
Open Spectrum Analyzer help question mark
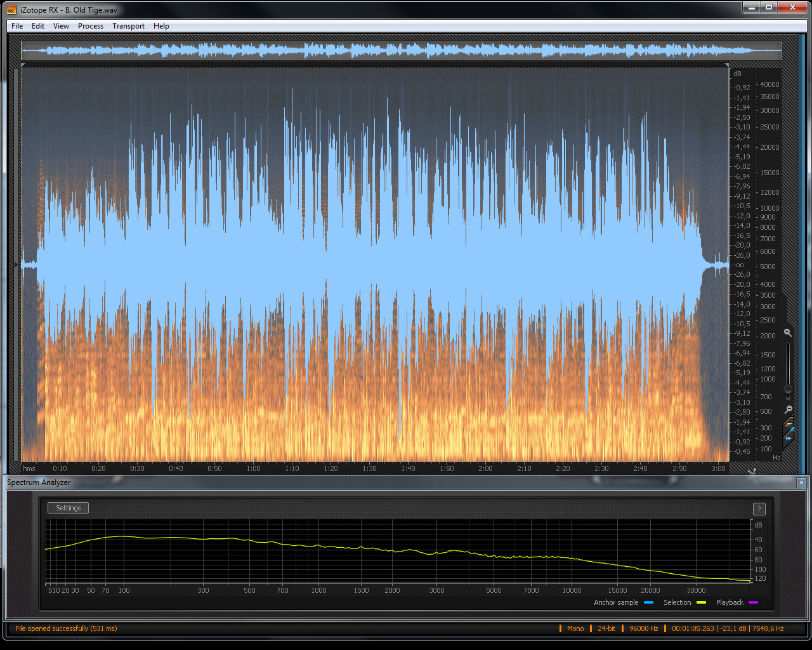(759, 509)
